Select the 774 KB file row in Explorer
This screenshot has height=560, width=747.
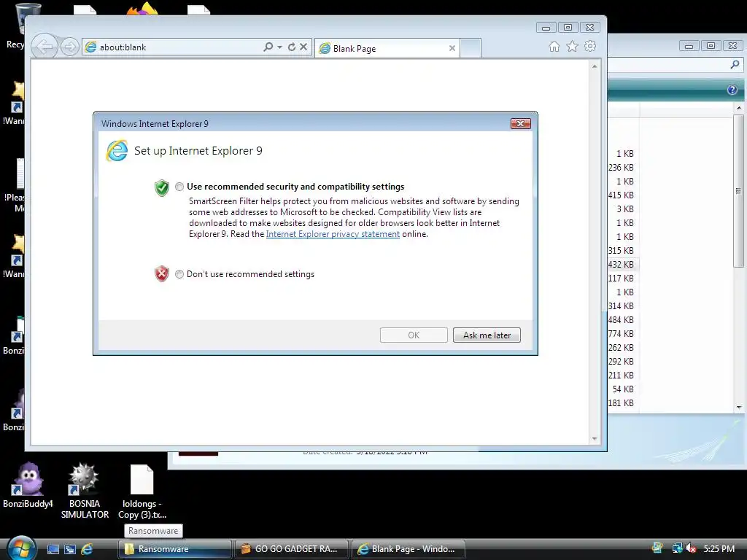[623, 334]
